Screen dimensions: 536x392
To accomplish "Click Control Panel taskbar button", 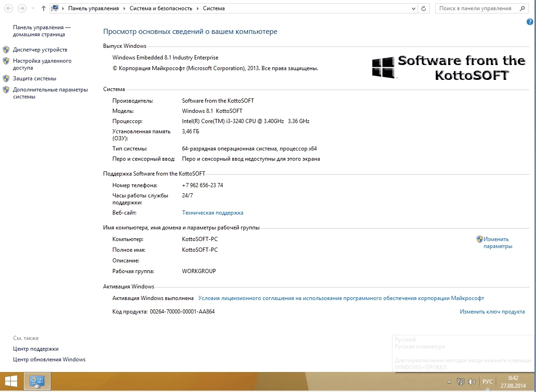I will tap(37, 381).
